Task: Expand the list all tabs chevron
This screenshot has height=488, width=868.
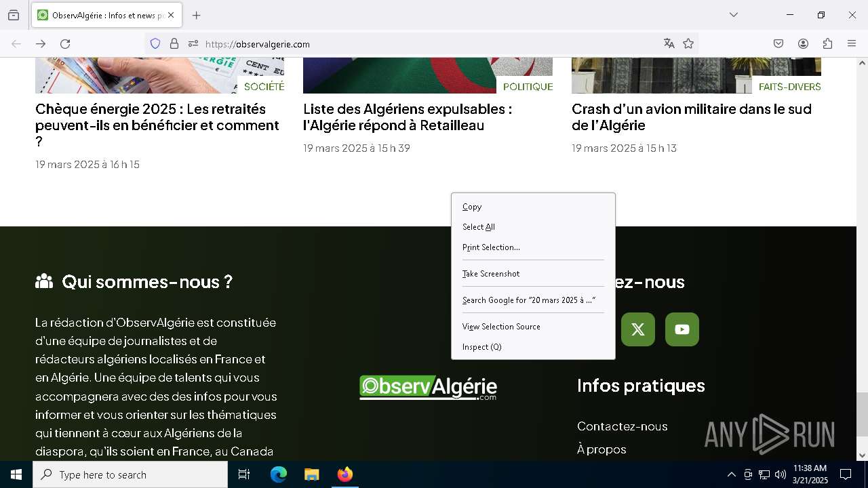Action: pyautogui.click(x=733, y=15)
